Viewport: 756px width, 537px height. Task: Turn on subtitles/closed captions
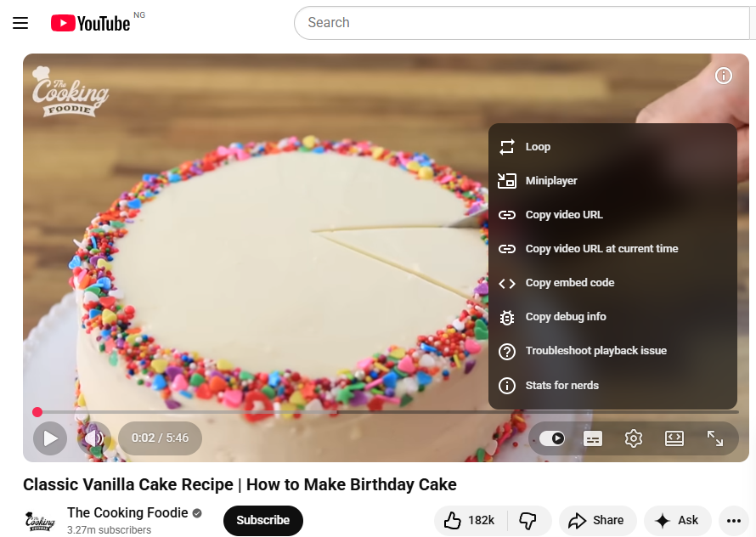[x=593, y=438]
